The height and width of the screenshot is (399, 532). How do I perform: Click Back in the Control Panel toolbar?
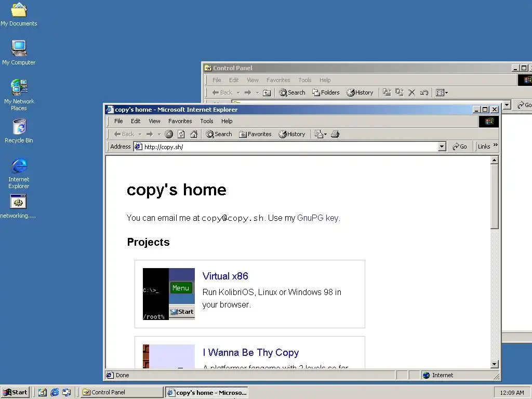point(222,92)
